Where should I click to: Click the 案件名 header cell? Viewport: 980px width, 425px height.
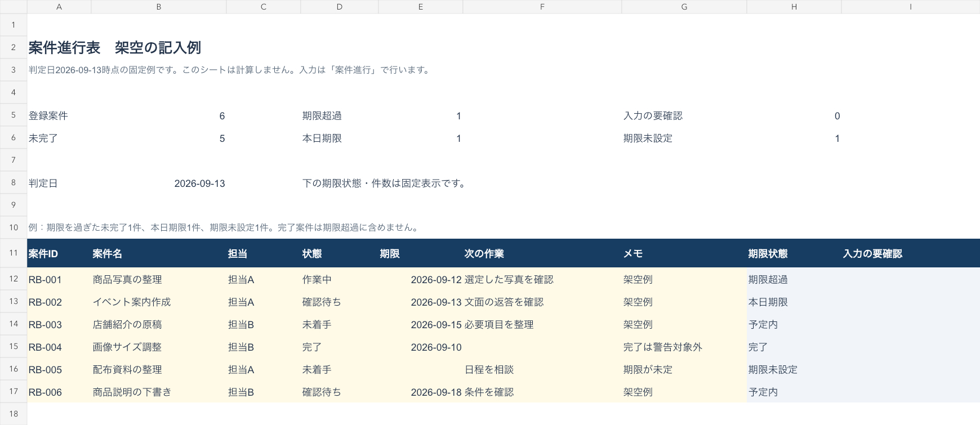pos(159,253)
